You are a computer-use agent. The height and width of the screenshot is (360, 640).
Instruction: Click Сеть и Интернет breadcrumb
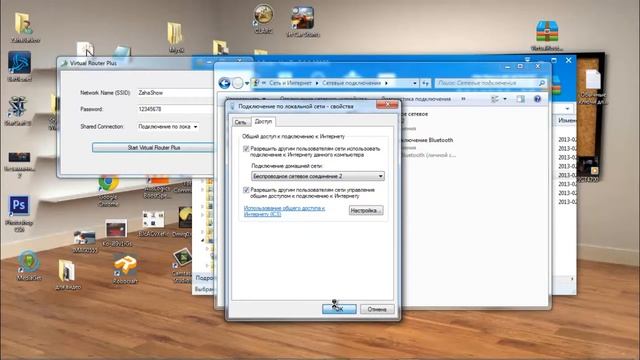290,83
